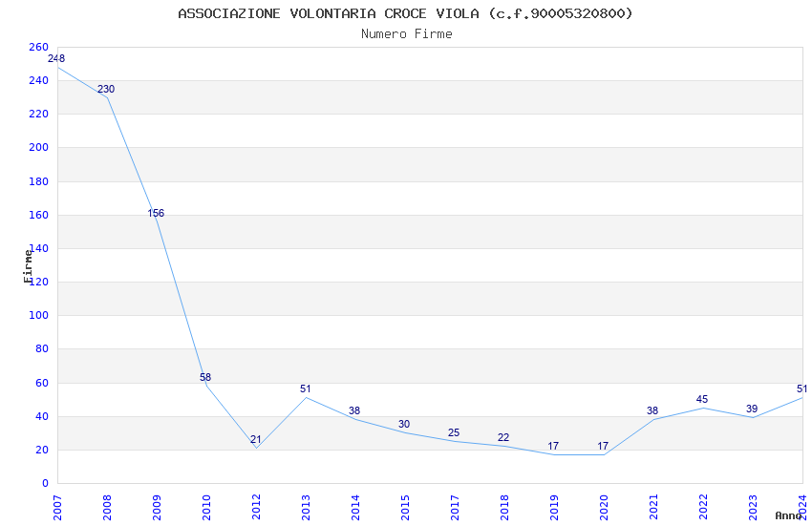Click the x-axis year '2017'
The width and height of the screenshot is (812, 525).
(x=455, y=508)
